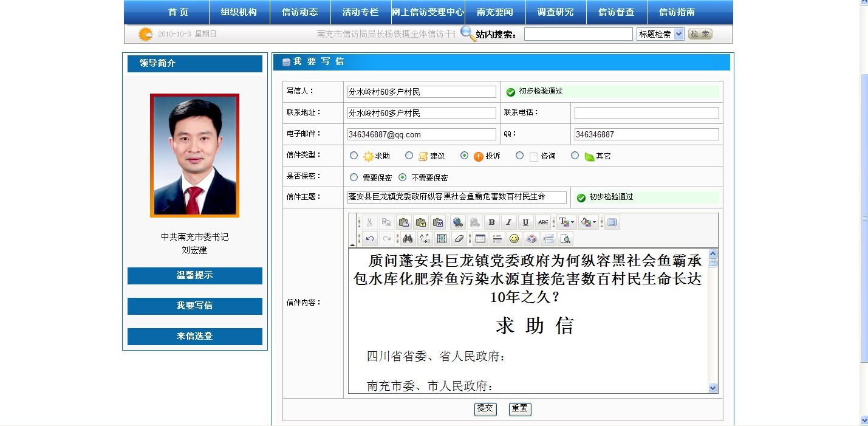The width and height of the screenshot is (868, 426).
Task: Toggle Bold formatting in the editor
Action: (492, 222)
